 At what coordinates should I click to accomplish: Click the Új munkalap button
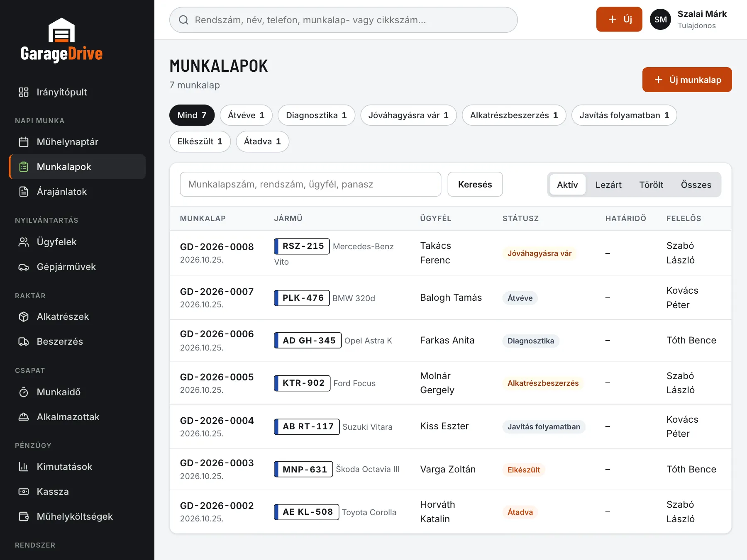click(687, 80)
